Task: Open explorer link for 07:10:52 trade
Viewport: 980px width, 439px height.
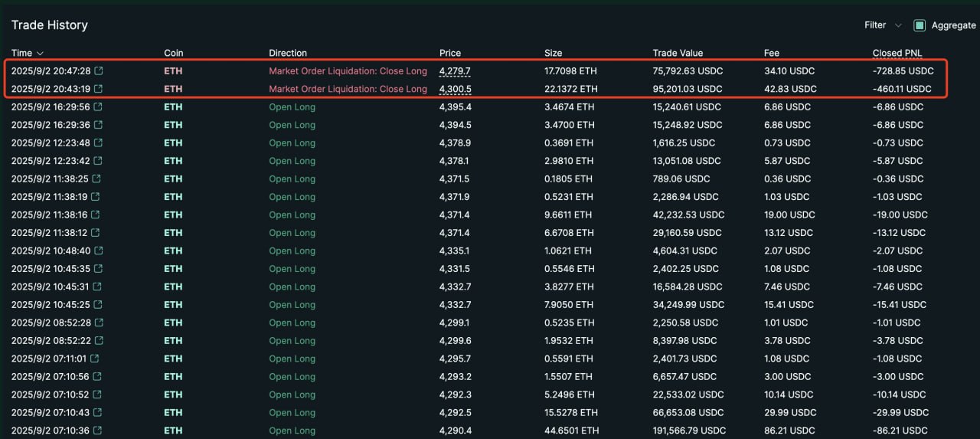Action: [97, 395]
